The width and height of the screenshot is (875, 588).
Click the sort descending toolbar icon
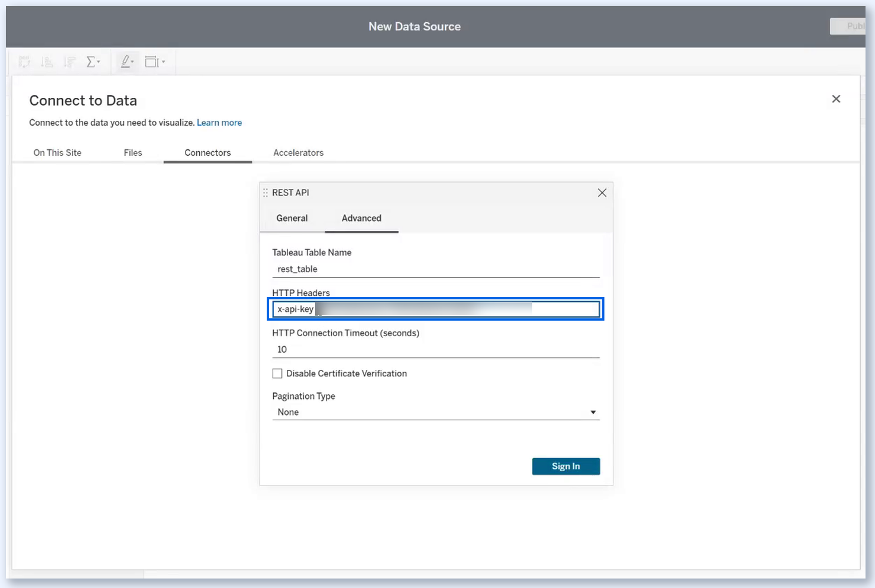click(69, 62)
